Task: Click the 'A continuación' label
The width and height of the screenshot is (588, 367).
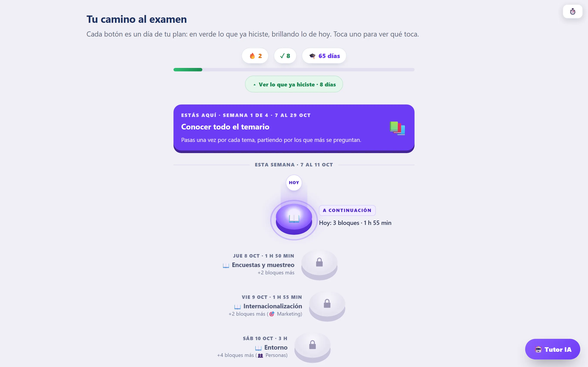Action: tap(347, 210)
